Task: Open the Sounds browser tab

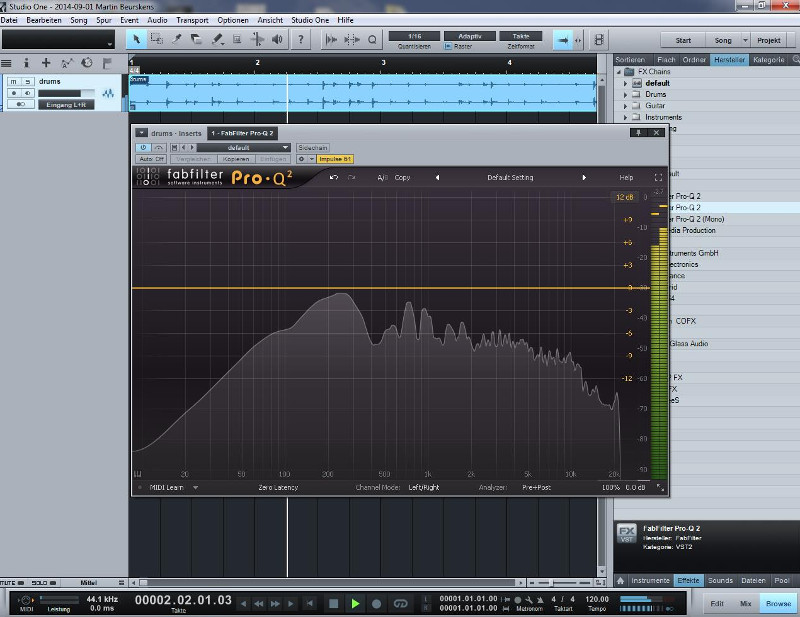Action: 720,581
